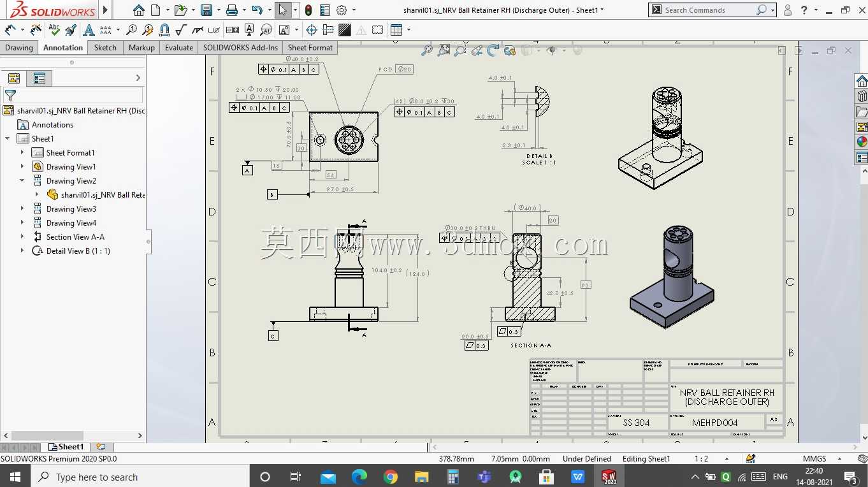Viewport: 868px width, 487px height.
Task: Expand Section View A-A tree node
Action: click(22, 236)
